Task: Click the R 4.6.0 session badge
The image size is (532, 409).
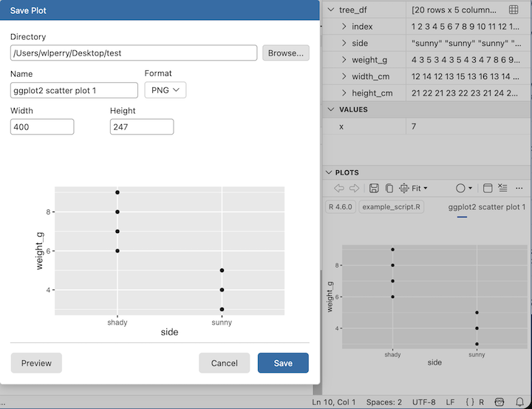Action: click(341, 207)
